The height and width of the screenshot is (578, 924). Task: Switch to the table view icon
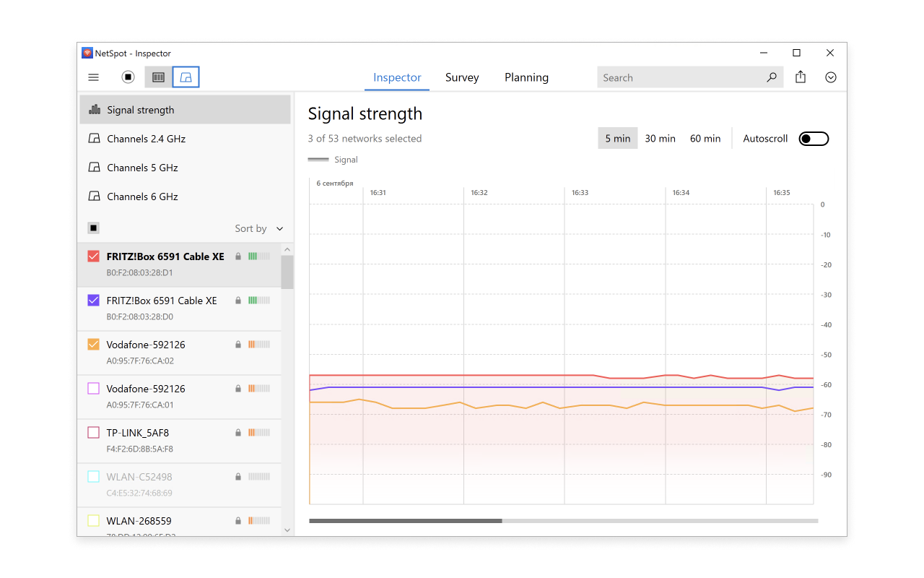click(158, 77)
